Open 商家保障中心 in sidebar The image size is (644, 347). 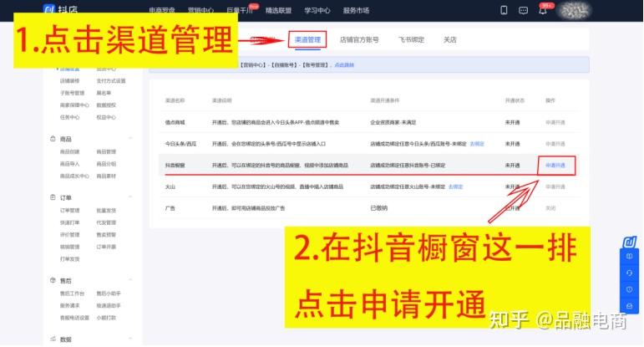74,105
